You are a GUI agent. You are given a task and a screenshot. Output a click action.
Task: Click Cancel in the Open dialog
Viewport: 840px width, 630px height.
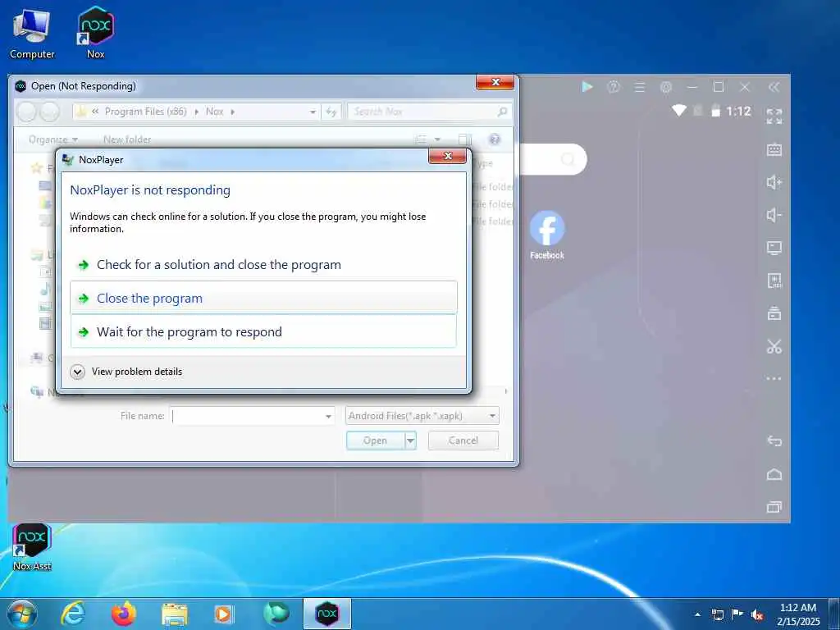(463, 441)
